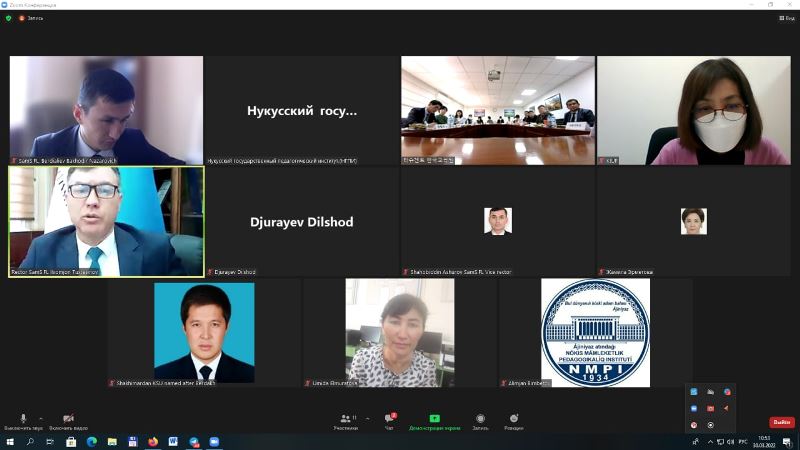
Task: Start screen sharing
Action: click(x=434, y=419)
